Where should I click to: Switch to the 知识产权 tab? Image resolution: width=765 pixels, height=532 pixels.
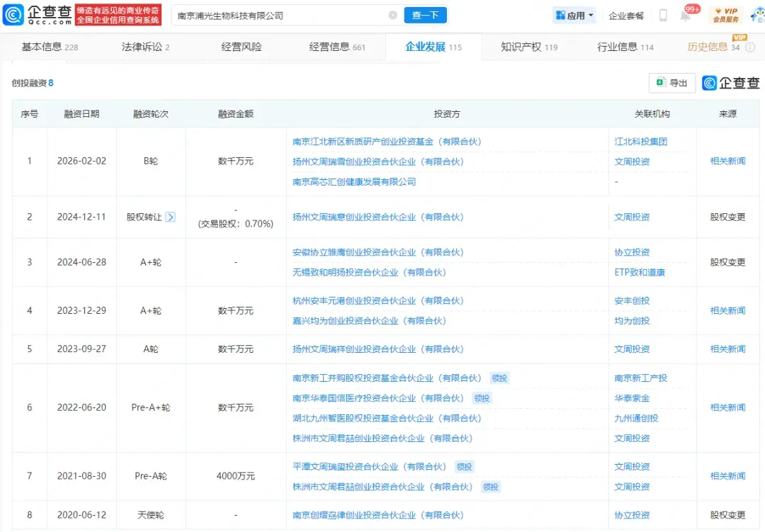tap(529, 47)
